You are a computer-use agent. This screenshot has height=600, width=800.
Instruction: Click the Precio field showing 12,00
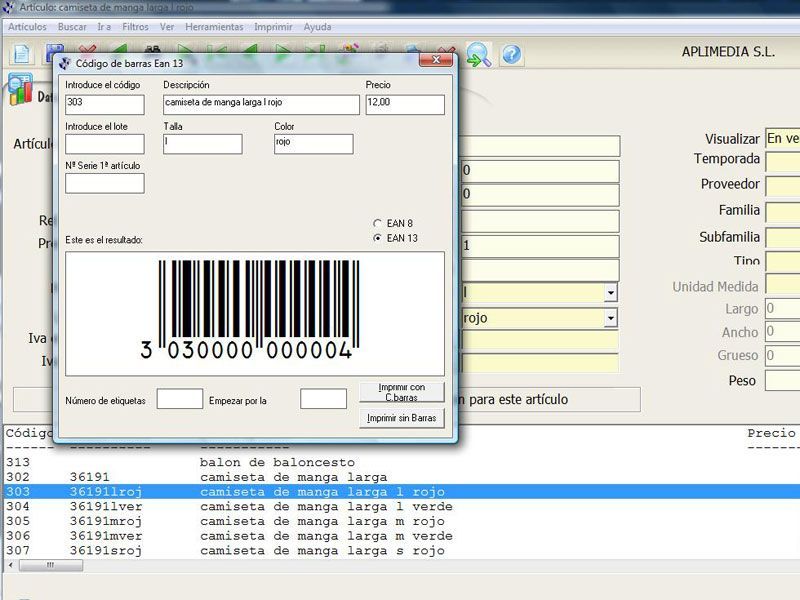click(405, 105)
